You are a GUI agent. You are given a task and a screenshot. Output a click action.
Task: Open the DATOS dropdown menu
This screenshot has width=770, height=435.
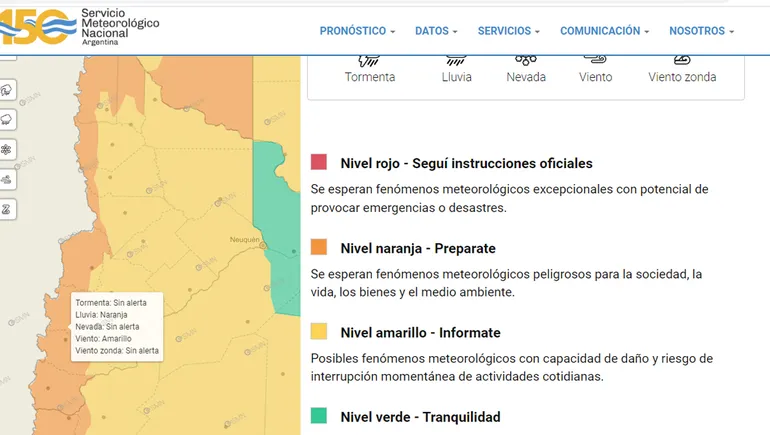(x=436, y=31)
